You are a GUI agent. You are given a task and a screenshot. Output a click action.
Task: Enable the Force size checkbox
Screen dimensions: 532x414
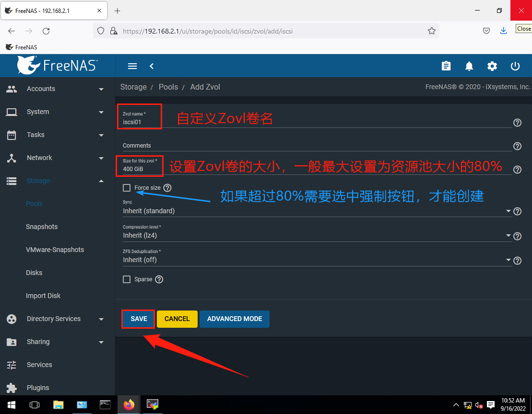[127, 188]
